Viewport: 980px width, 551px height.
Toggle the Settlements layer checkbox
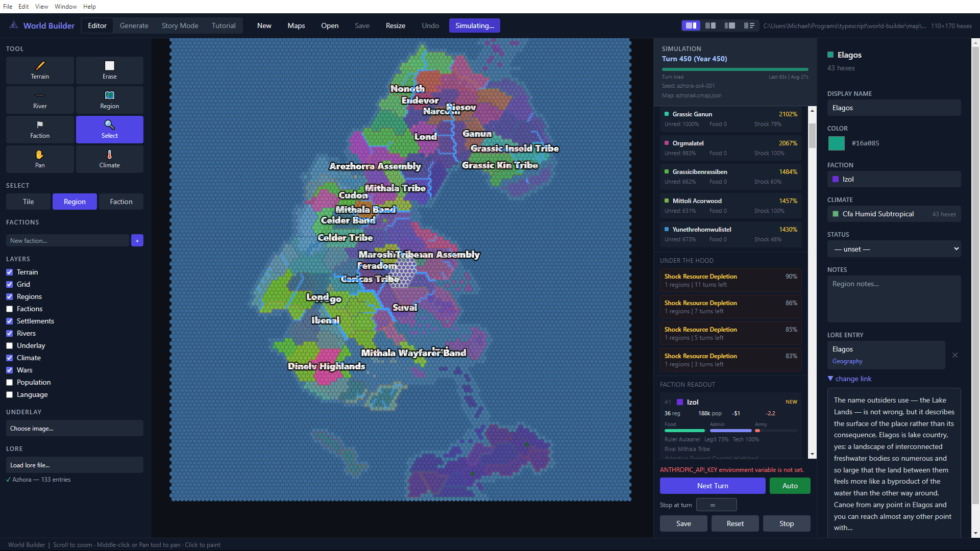click(x=9, y=321)
